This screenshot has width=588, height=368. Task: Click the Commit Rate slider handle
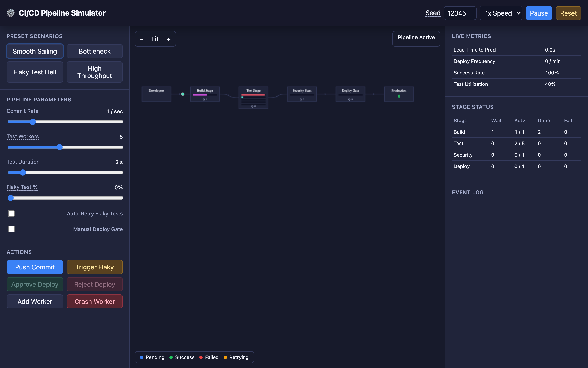tap(32, 122)
